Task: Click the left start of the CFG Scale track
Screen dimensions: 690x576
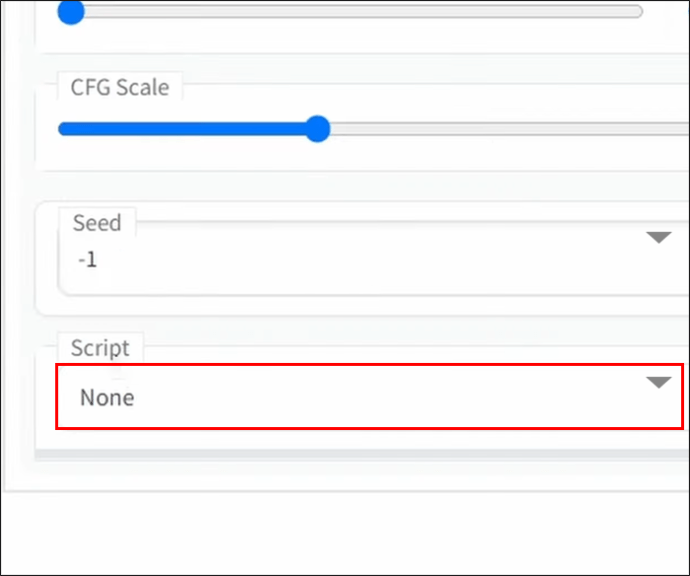Action: (x=64, y=129)
